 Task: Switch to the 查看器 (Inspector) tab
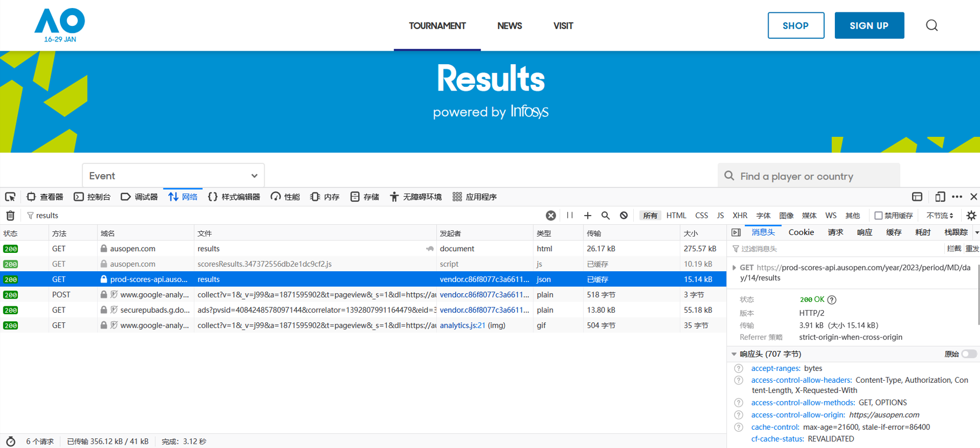click(45, 197)
